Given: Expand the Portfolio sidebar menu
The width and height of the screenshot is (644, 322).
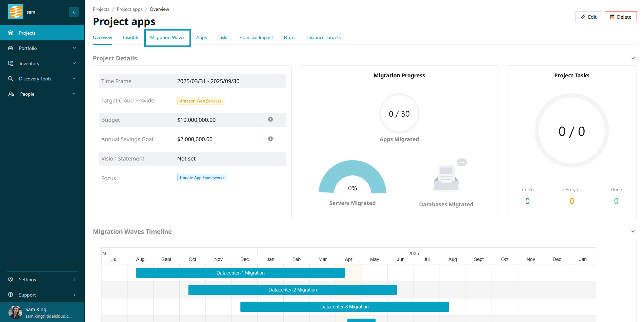Looking at the screenshot, I should (x=42, y=48).
